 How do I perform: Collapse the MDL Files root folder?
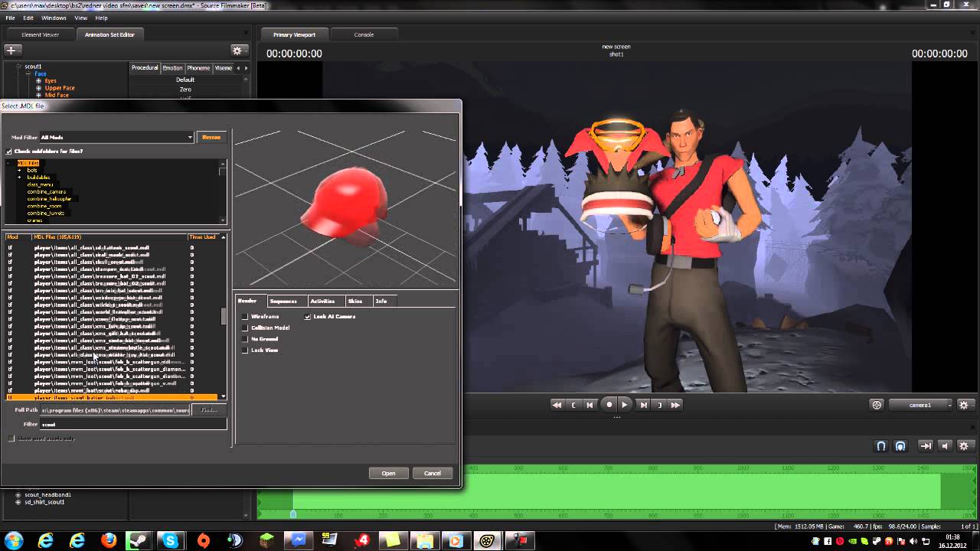[9, 163]
